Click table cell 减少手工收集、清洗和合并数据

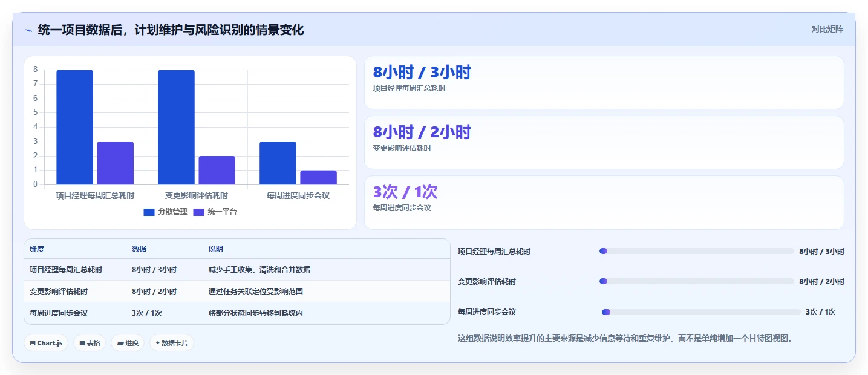coord(259,270)
